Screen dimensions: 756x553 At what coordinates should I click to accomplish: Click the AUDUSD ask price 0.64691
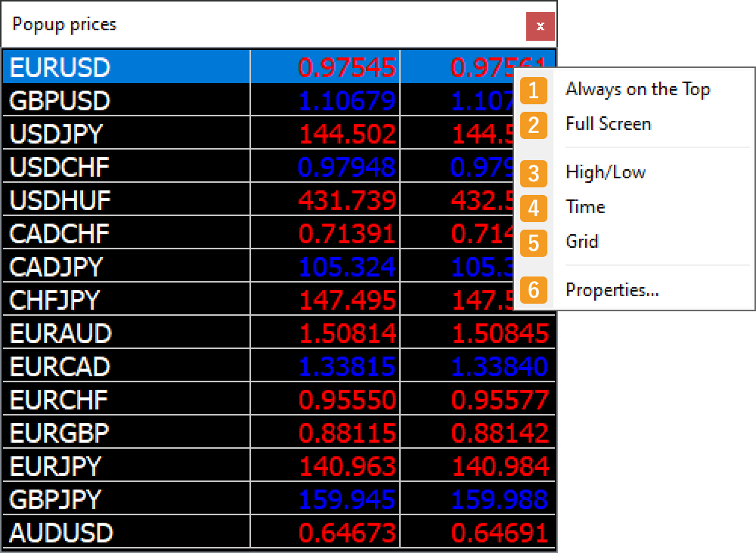pos(499,532)
